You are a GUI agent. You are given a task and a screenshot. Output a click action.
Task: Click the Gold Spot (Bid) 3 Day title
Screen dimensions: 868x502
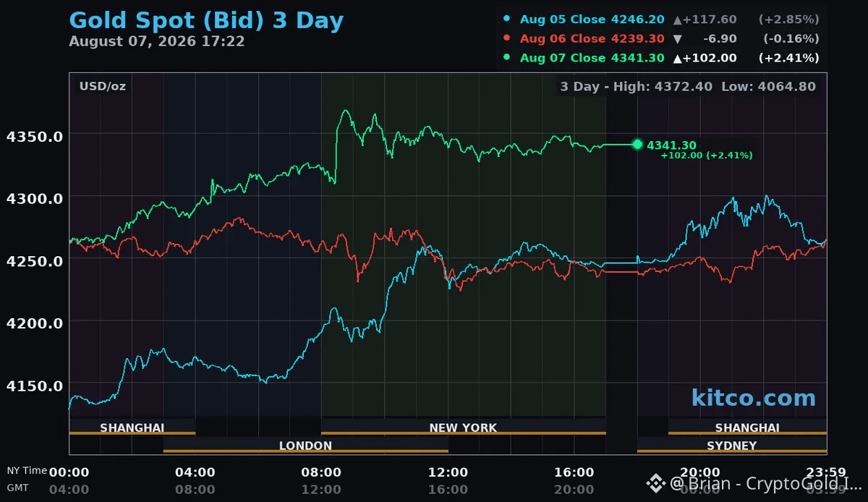coord(206,20)
